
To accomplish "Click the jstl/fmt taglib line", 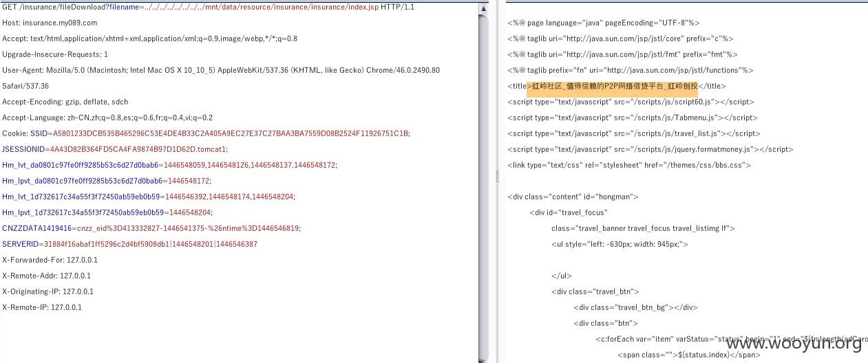I will click(622, 54).
